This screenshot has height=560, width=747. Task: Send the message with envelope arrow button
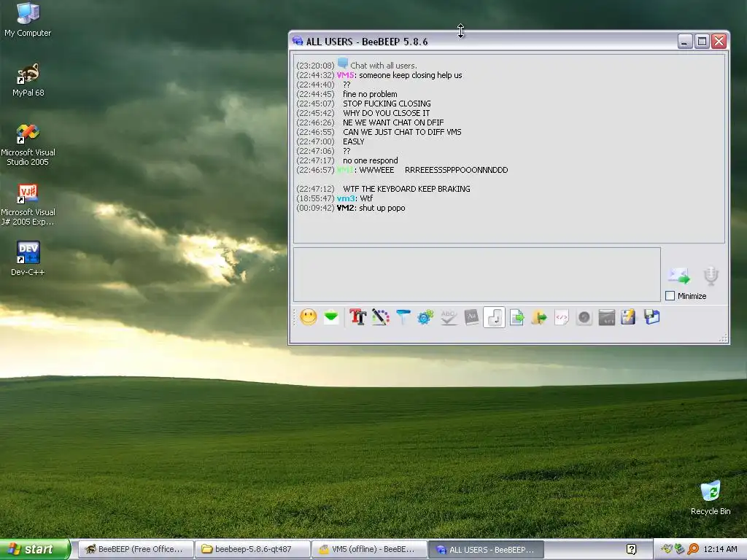679,276
